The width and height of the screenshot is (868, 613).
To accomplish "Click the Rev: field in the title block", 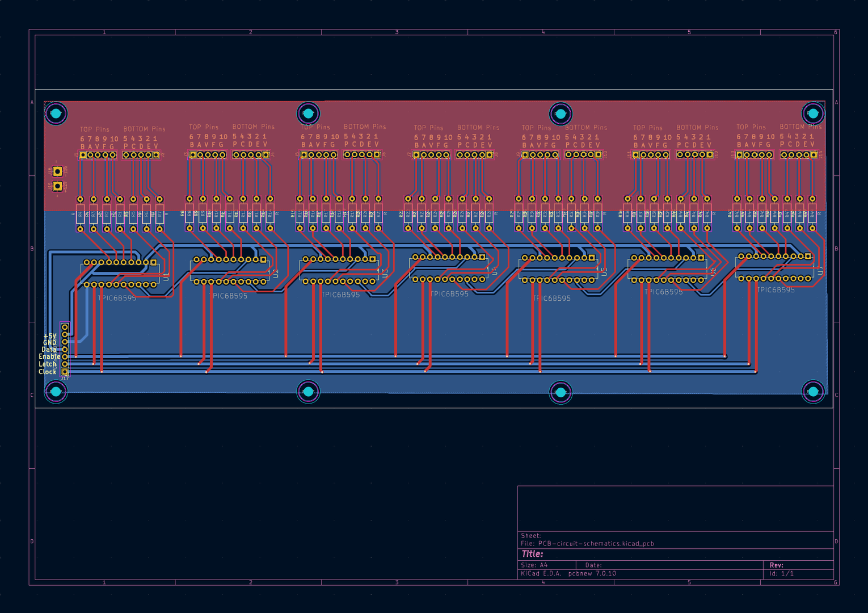I will tap(776, 565).
